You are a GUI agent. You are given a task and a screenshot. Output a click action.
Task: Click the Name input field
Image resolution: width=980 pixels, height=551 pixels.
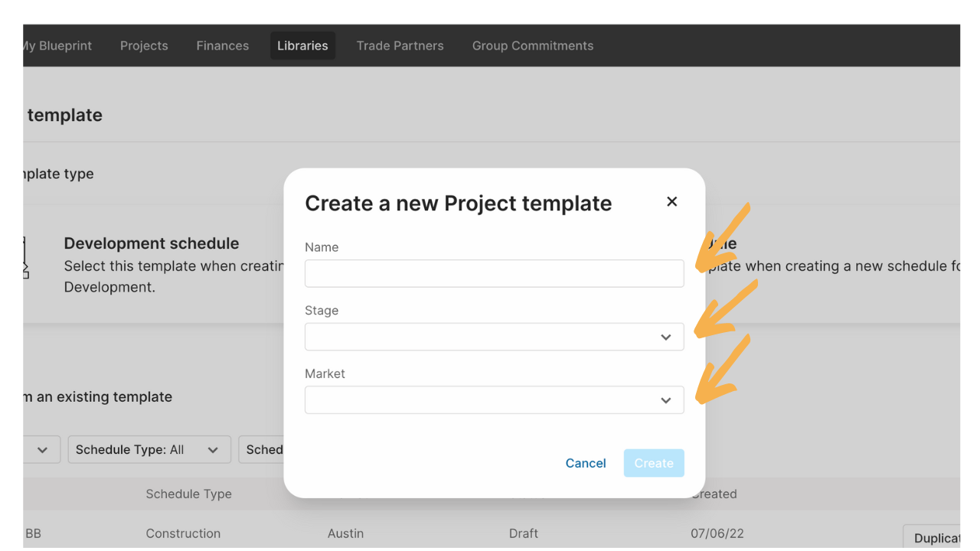point(494,273)
